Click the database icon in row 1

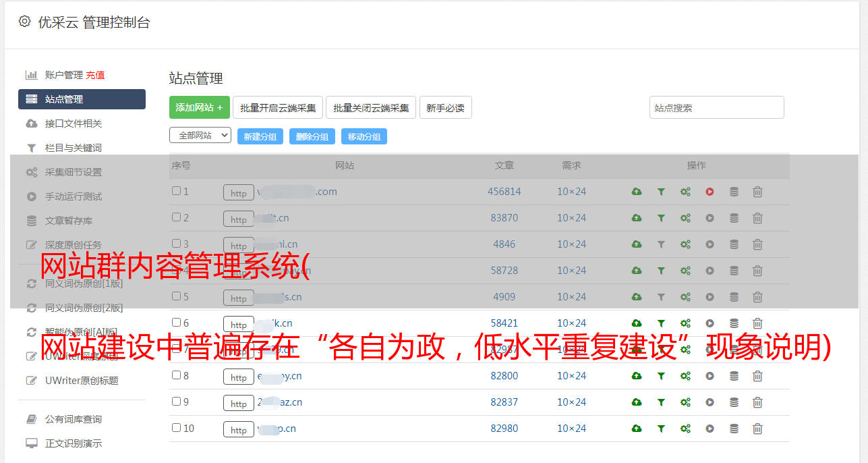coord(734,192)
